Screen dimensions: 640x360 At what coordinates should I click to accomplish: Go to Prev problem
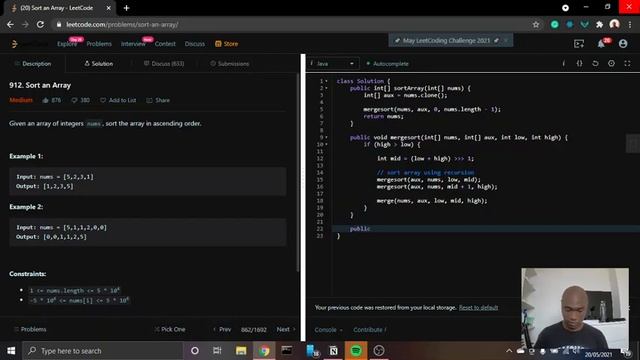[x=222, y=329]
